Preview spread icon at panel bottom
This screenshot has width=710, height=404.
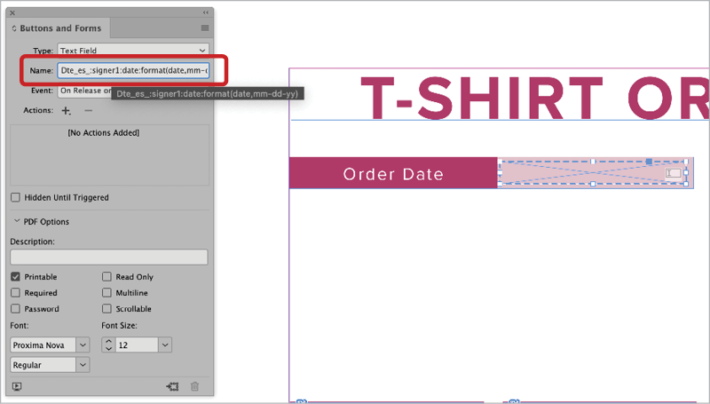[17, 386]
